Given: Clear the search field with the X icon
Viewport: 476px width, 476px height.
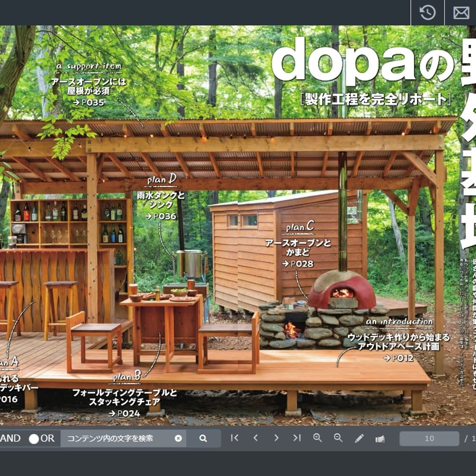Looking at the screenshot, I should [178, 438].
